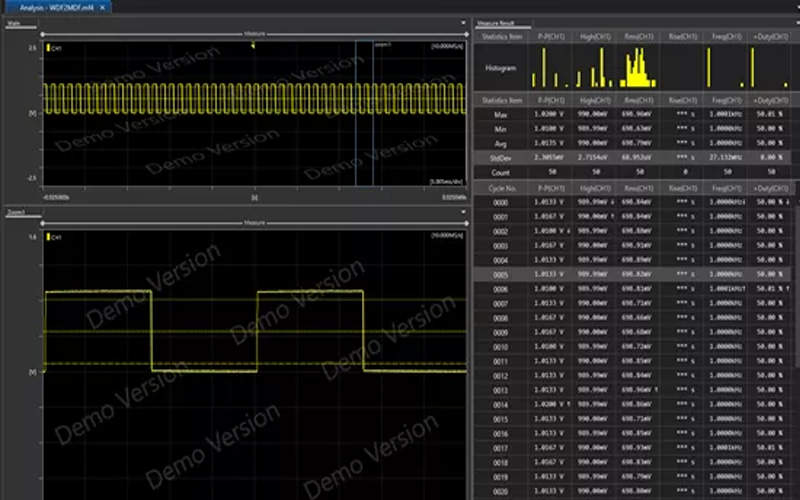This screenshot has height=500, width=800.
Task: Select cycle row 0018
Action: pyautogui.click(x=633, y=462)
